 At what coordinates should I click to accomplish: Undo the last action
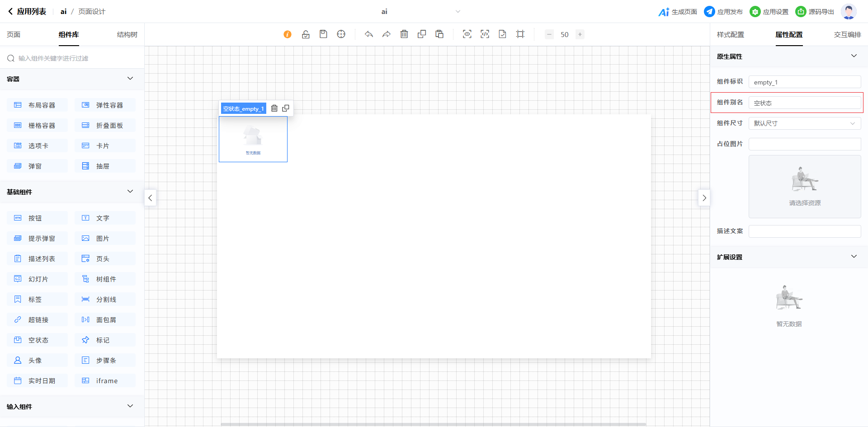pyautogui.click(x=369, y=34)
